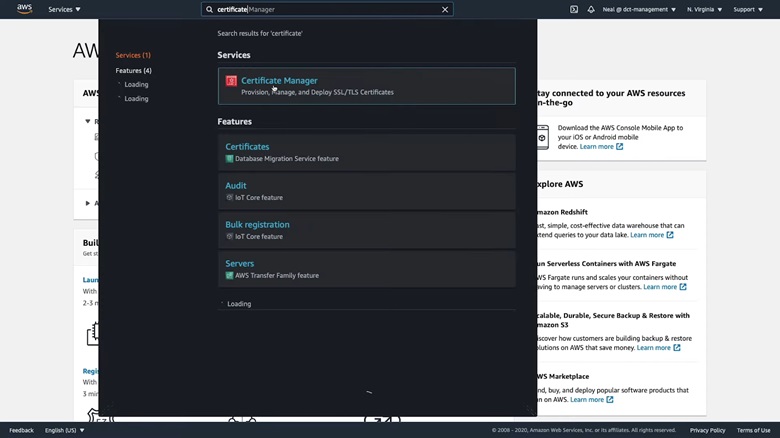Open the Bulk registration feature result

click(367, 230)
